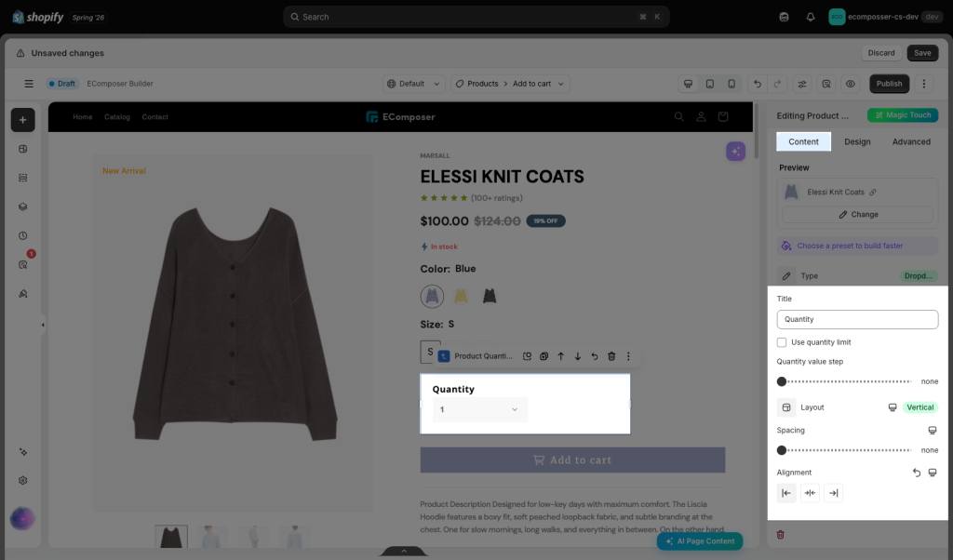Click the add element plus button
Image resolution: width=953 pixels, height=560 pixels.
[22, 120]
